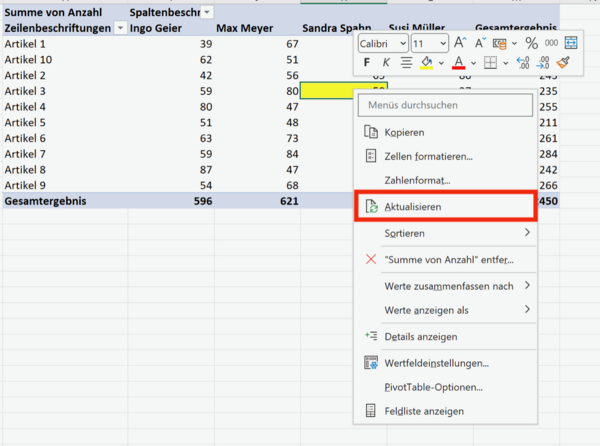This screenshot has height=446, width=600.
Task: Select the yellow highlighted cell
Action: tap(326, 91)
